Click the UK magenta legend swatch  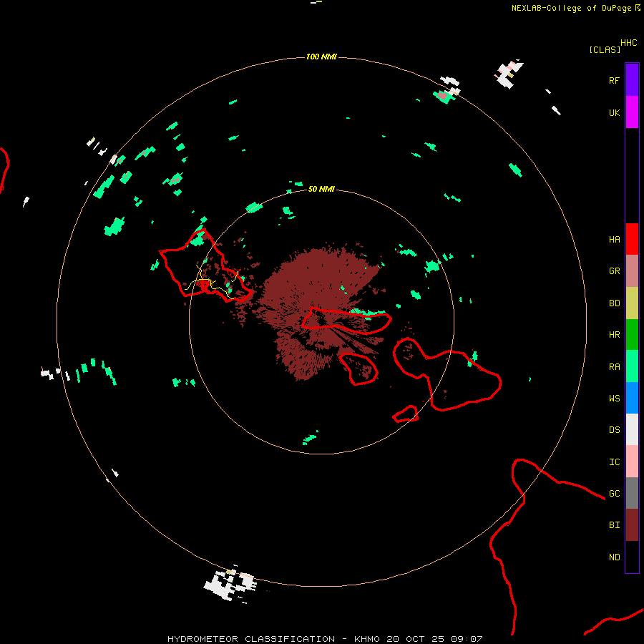(x=632, y=112)
